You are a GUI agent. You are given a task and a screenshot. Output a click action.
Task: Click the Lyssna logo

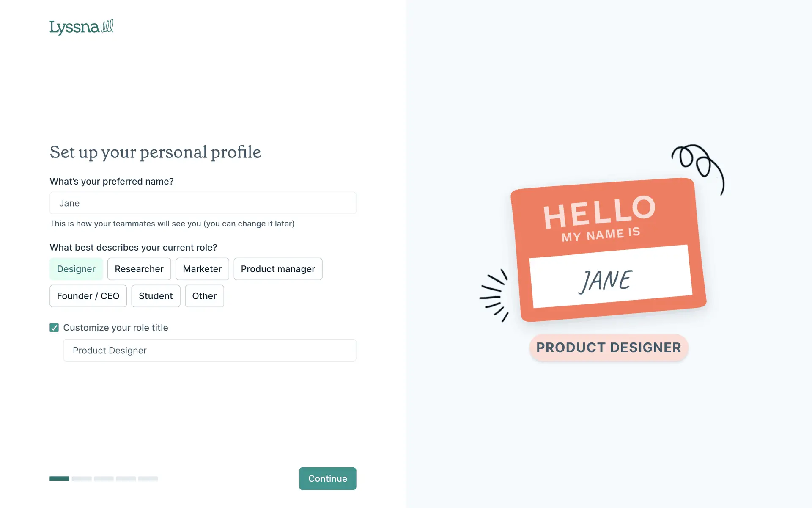81,27
